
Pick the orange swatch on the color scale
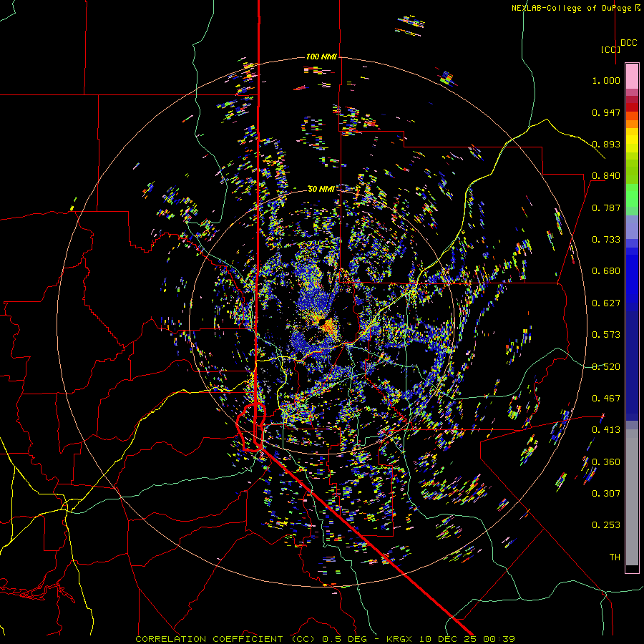632,124
